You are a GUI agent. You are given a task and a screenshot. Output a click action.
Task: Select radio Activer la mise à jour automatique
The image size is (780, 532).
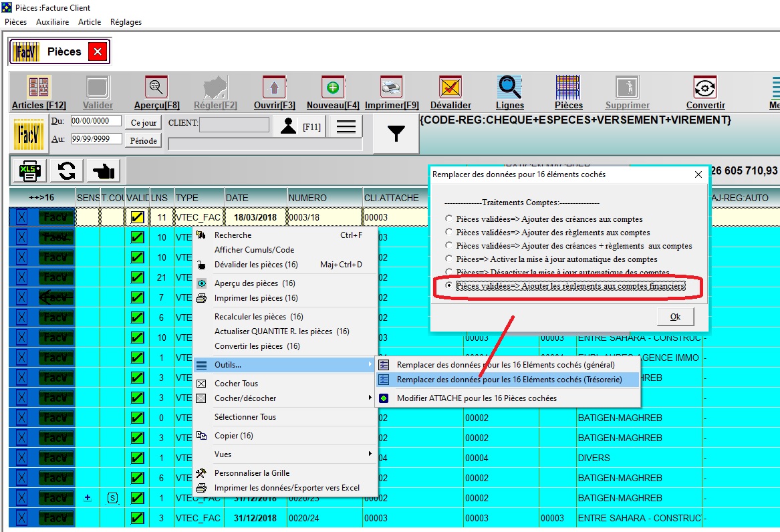click(448, 259)
